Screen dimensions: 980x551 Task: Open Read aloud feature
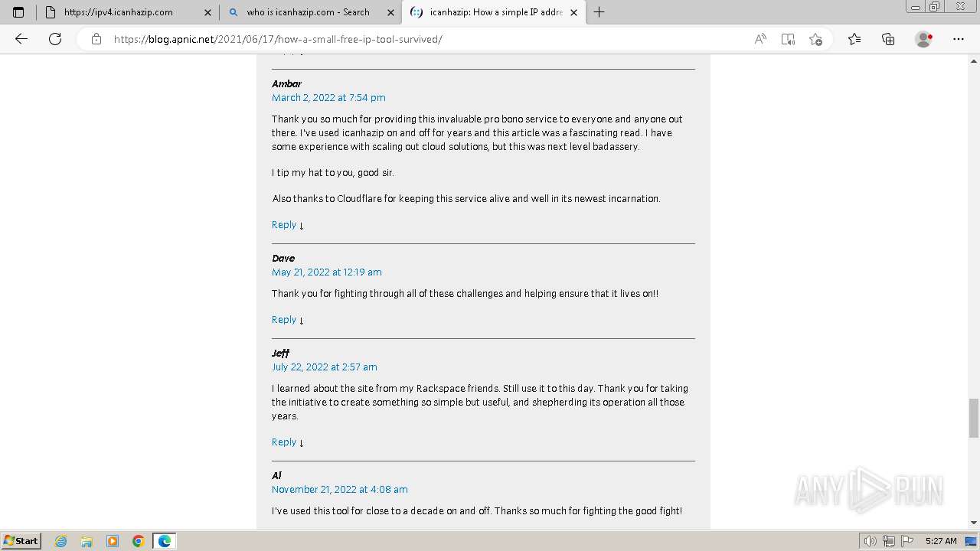[760, 39]
